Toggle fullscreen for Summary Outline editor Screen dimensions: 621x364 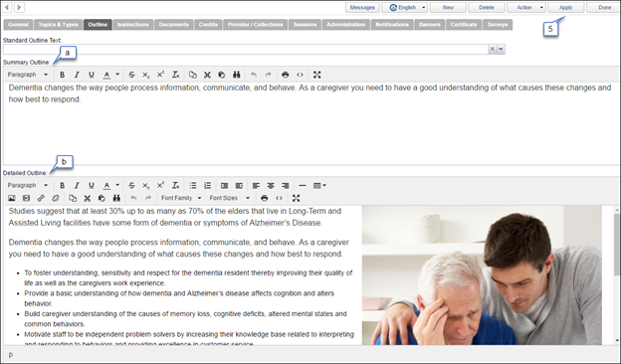pos(316,75)
